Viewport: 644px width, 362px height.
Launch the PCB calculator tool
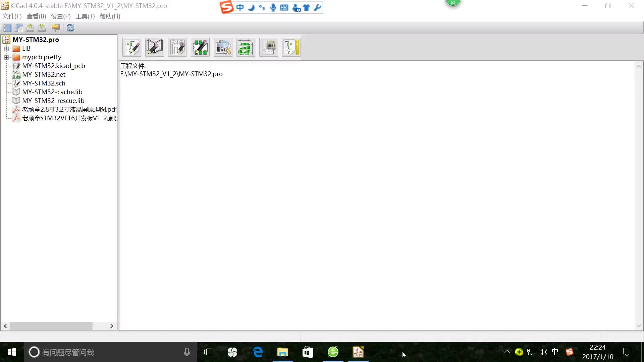click(x=269, y=47)
